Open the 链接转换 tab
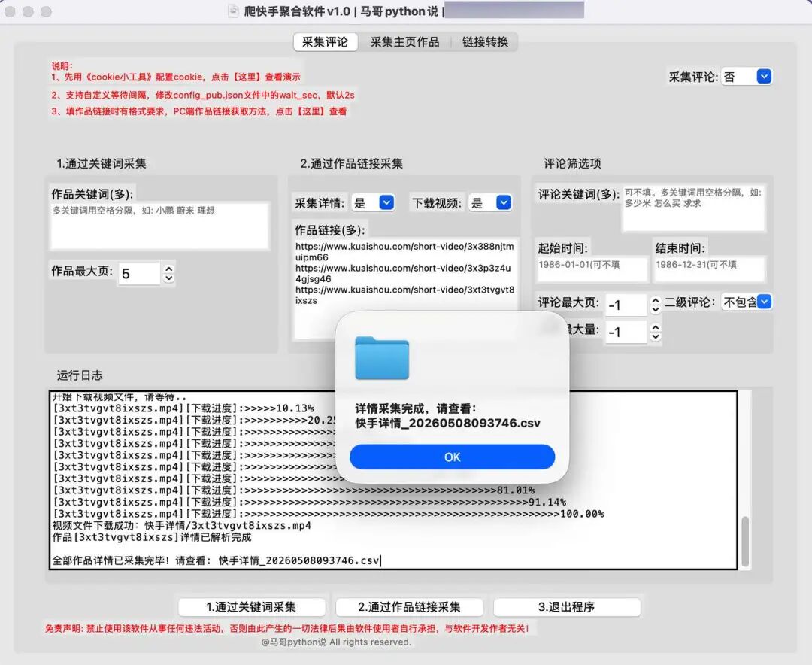The image size is (812, 665). [x=485, y=42]
